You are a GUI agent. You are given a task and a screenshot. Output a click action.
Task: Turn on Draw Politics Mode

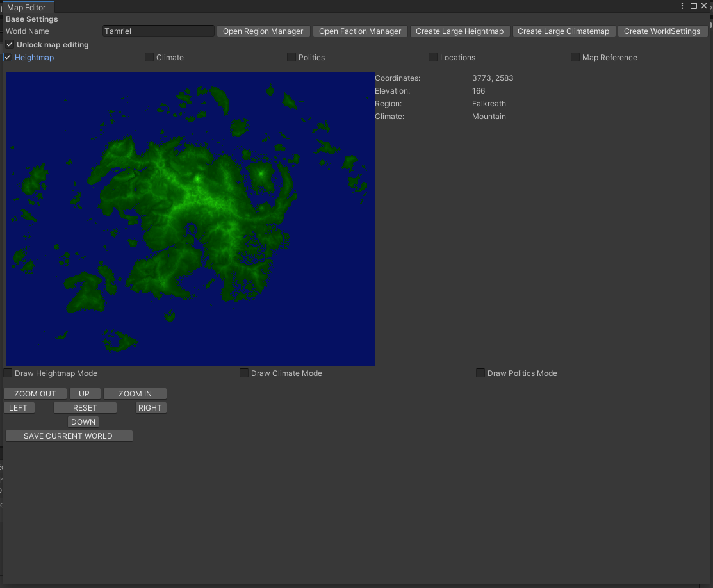coord(480,373)
